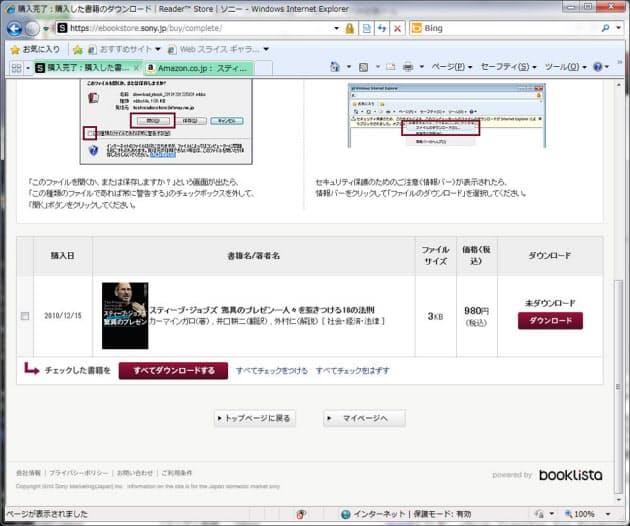This screenshot has height=526, width=630.
Task: Open the ページ(P) dropdown menu
Action: 452,68
